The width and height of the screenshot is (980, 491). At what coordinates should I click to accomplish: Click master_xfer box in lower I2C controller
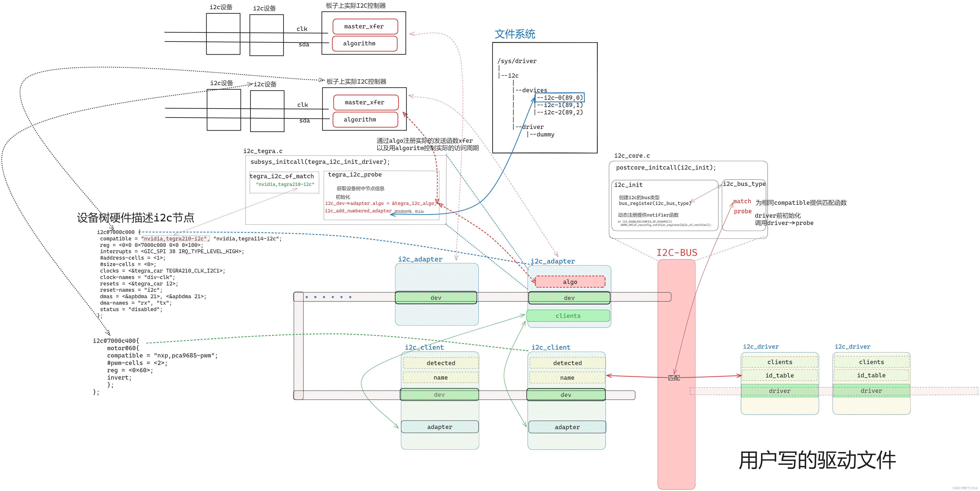(366, 103)
